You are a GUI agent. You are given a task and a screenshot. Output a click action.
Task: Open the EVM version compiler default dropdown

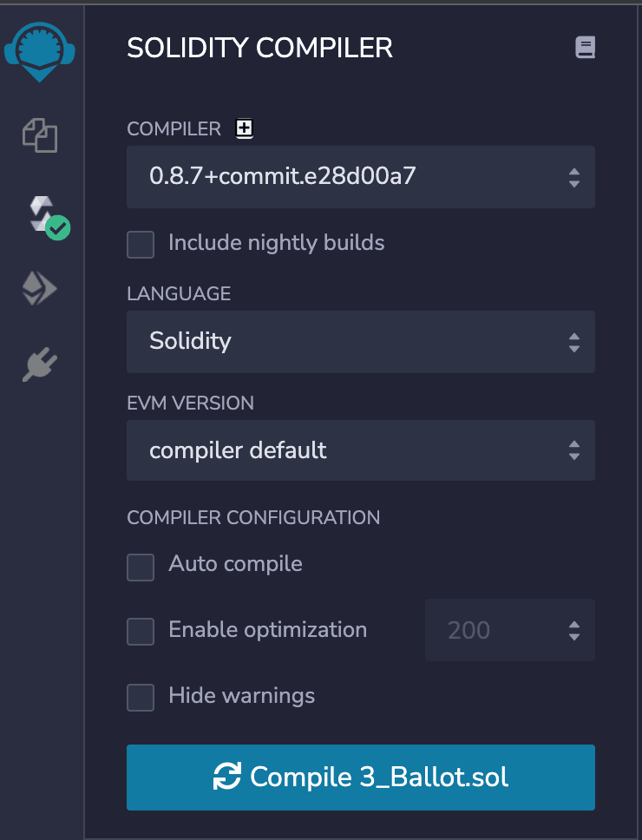(360, 450)
